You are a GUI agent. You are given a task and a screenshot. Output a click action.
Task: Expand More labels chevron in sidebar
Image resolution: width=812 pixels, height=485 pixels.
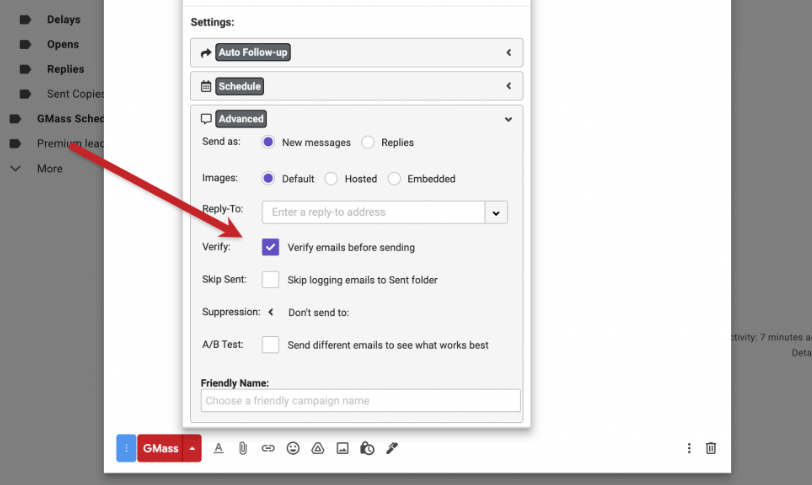click(16, 169)
